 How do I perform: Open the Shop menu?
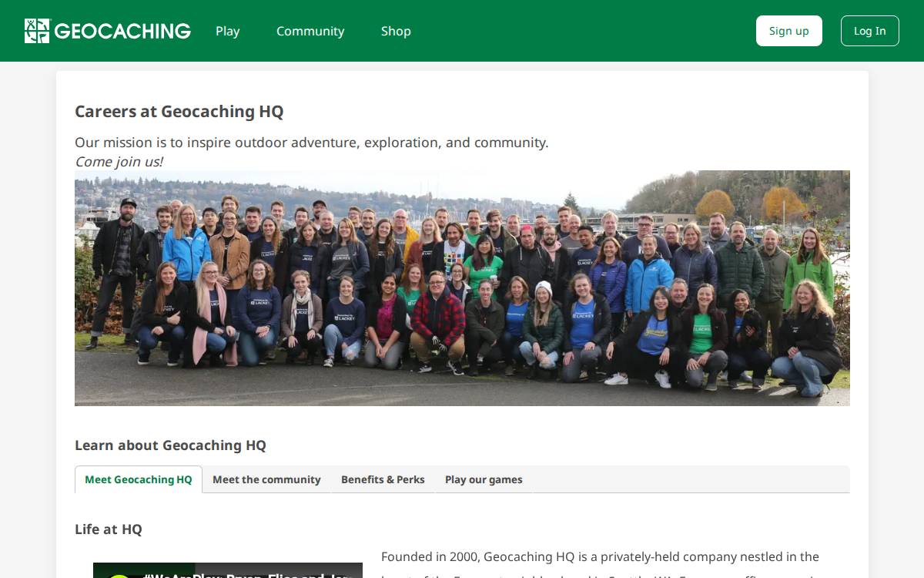click(x=396, y=31)
